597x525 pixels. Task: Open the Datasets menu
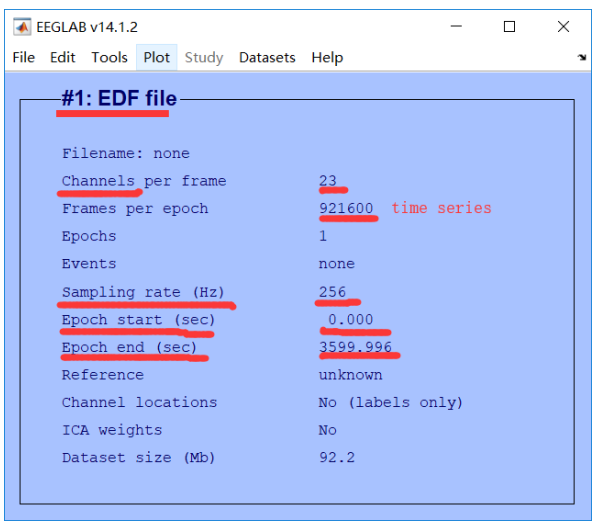[x=267, y=57]
